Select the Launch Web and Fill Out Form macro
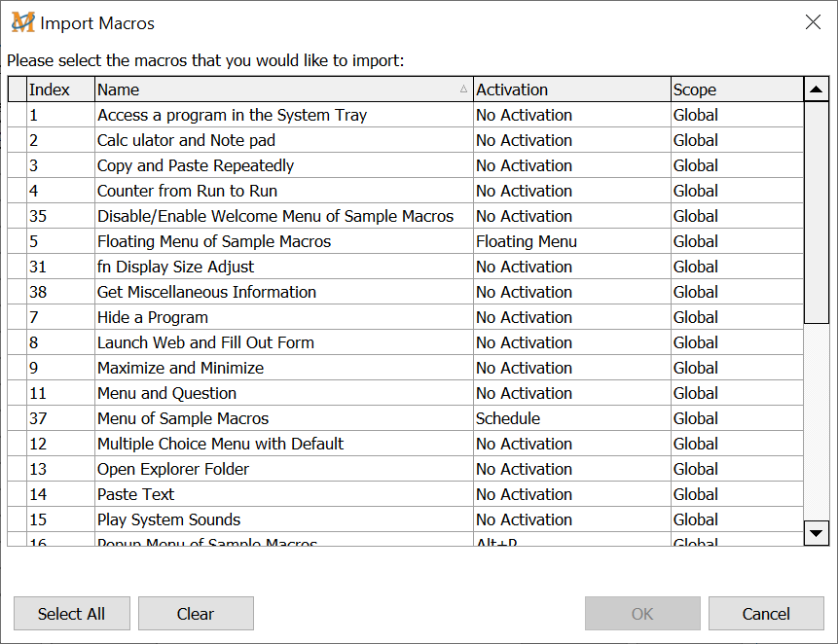This screenshot has height=644, width=838. tap(205, 342)
